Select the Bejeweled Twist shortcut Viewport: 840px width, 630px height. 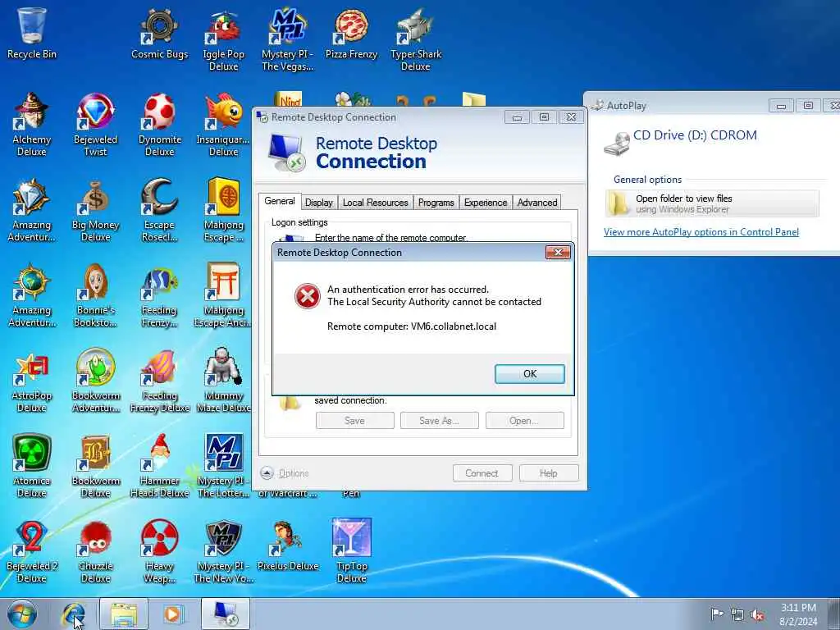pos(95,125)
